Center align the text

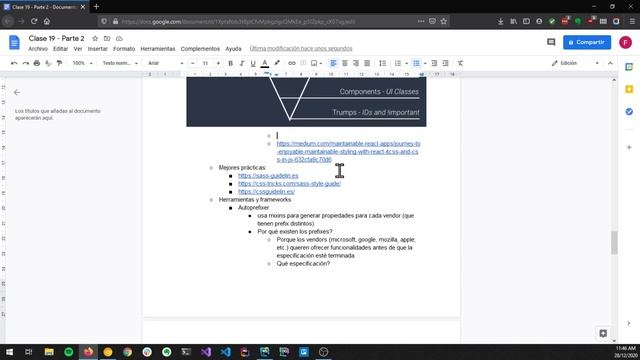pos(345,63)
